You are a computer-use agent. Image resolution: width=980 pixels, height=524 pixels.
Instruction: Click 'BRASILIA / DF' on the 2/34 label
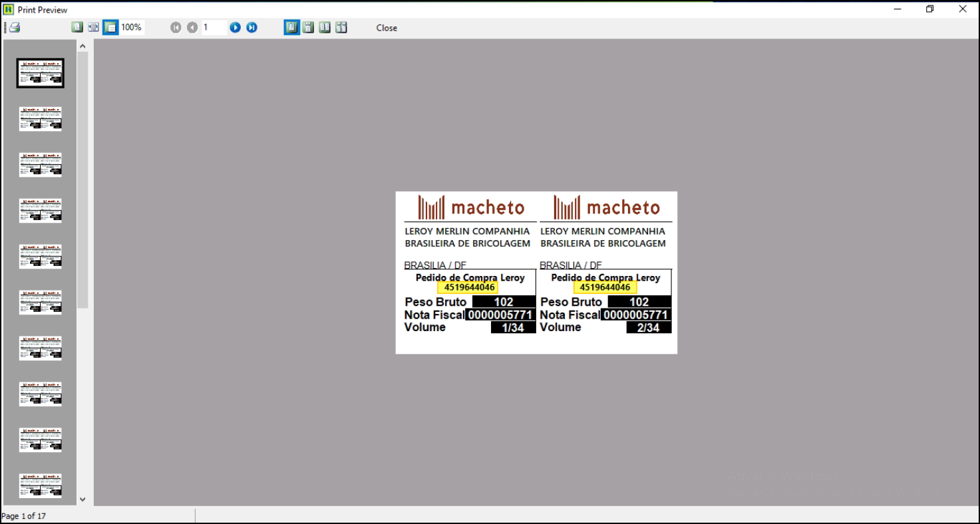(x=571, y=265)
